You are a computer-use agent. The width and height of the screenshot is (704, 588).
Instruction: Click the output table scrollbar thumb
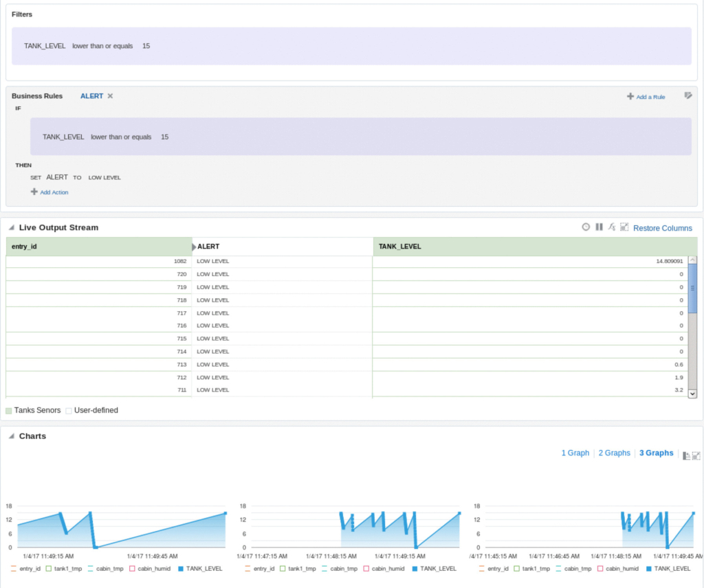tap(693, 288)
